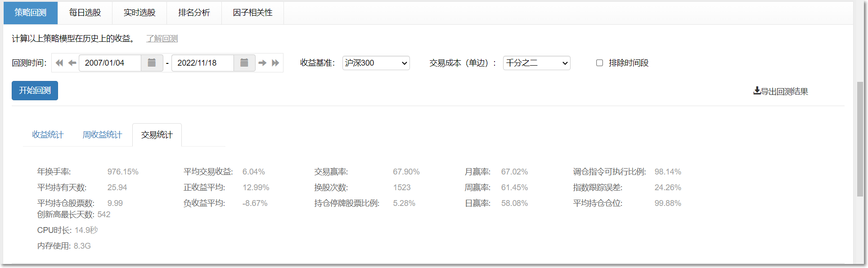Click the 指数跟踪误差 label
The height and width of the screenshot is (268, 868).
coord(598,188)
